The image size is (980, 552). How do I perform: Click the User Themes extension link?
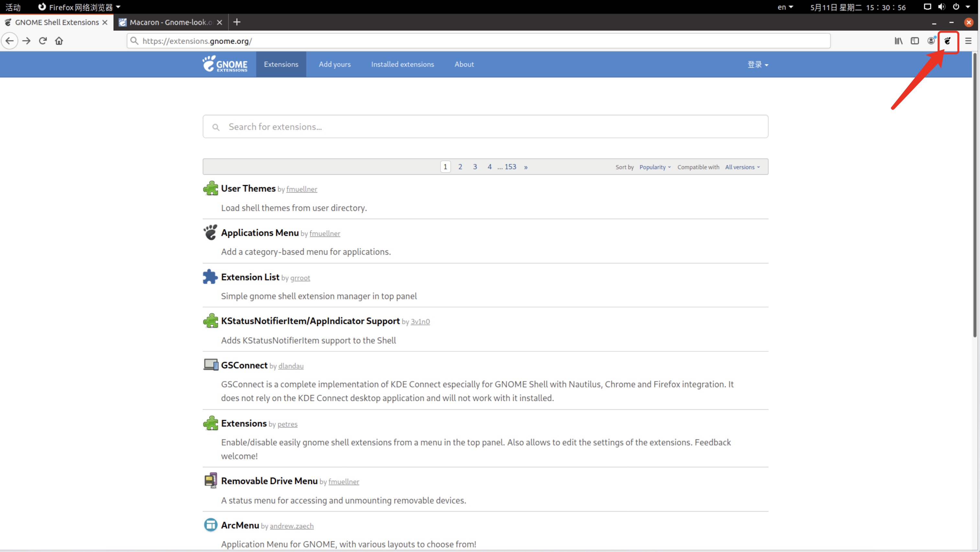pyautogui.click(x=249, y=189)
